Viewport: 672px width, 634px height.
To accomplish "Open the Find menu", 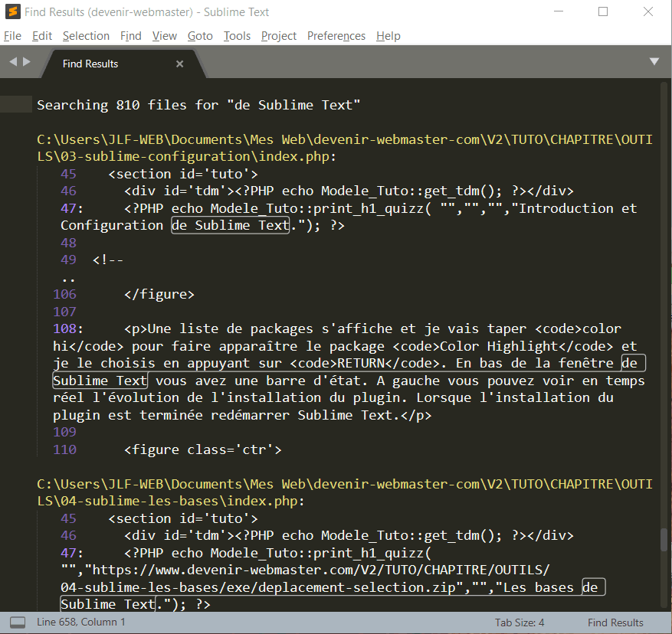I will pos(131,36).
